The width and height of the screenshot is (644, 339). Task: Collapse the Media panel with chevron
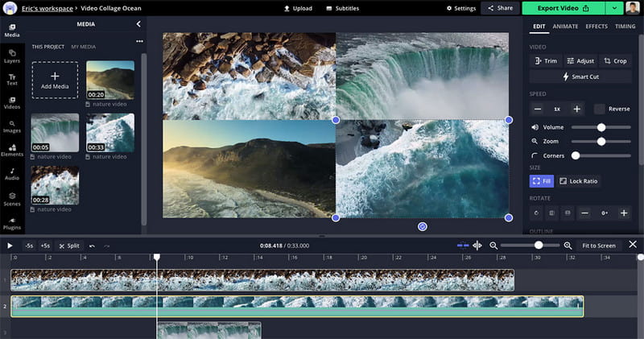pyautogui.click(x=138, y=24)
